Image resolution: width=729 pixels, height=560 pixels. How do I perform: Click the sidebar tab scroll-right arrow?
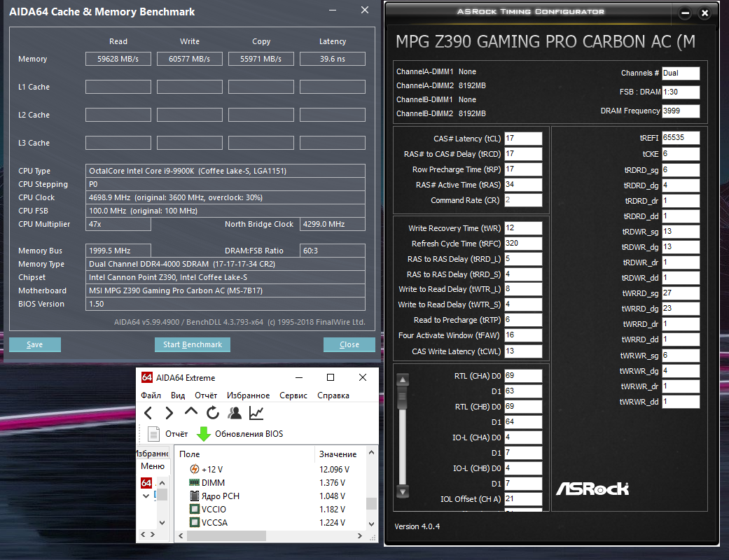point(153,534)
